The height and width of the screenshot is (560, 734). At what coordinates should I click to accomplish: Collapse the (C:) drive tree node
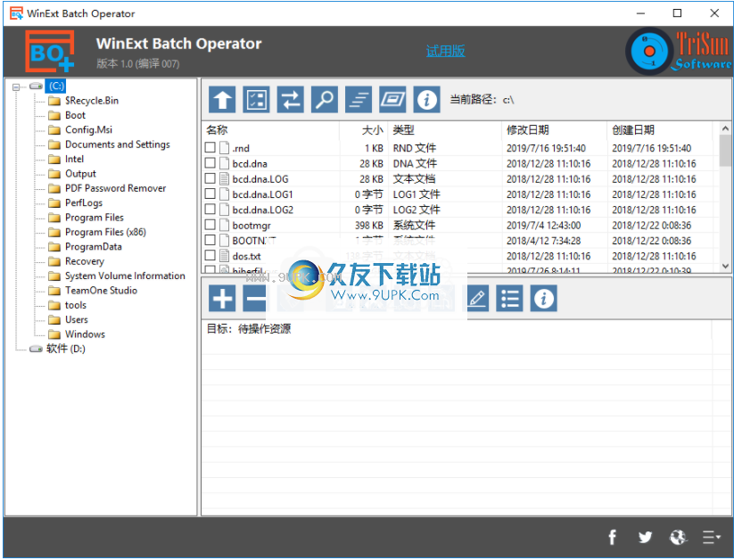tap(16, 86)
